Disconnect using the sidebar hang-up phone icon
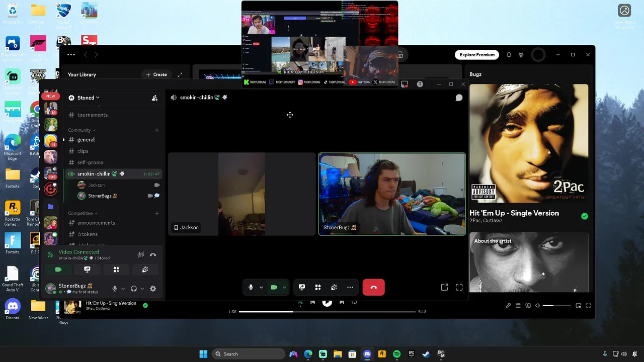The width and height of the screenshot is (644, 362). pos(153,255)
